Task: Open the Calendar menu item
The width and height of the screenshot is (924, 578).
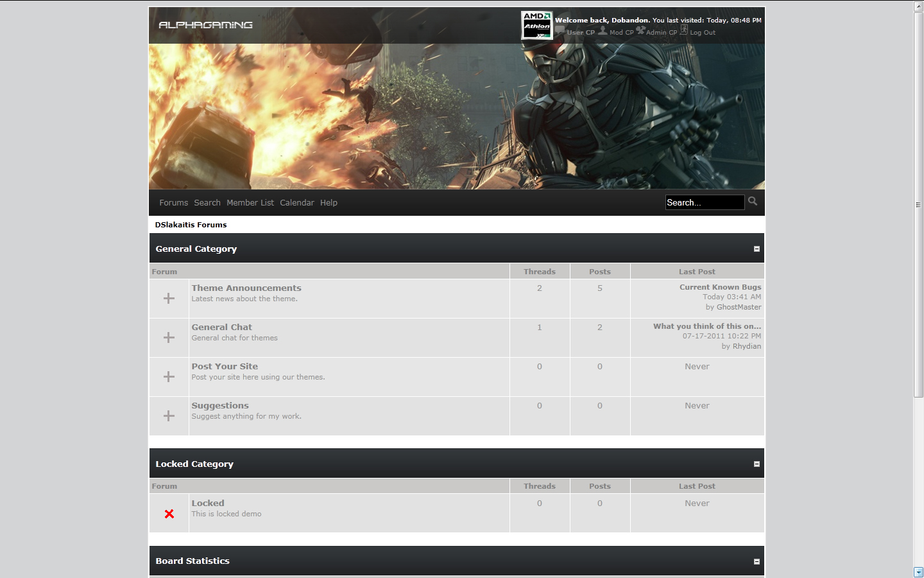Action: click(x=296, y=203)
